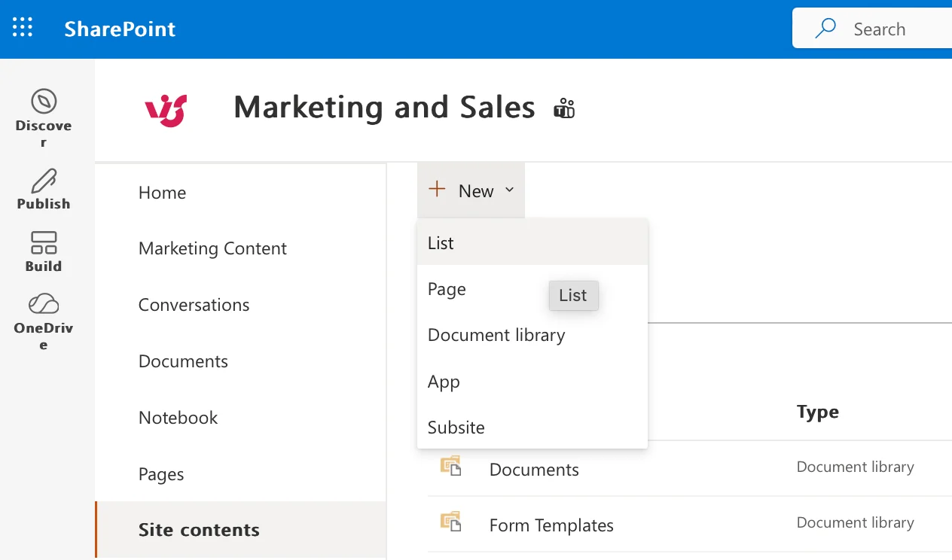The width and height of the screenshot is (952, 560).
Task: Click the Marketing and Sales site title
Action: point(384,108)
